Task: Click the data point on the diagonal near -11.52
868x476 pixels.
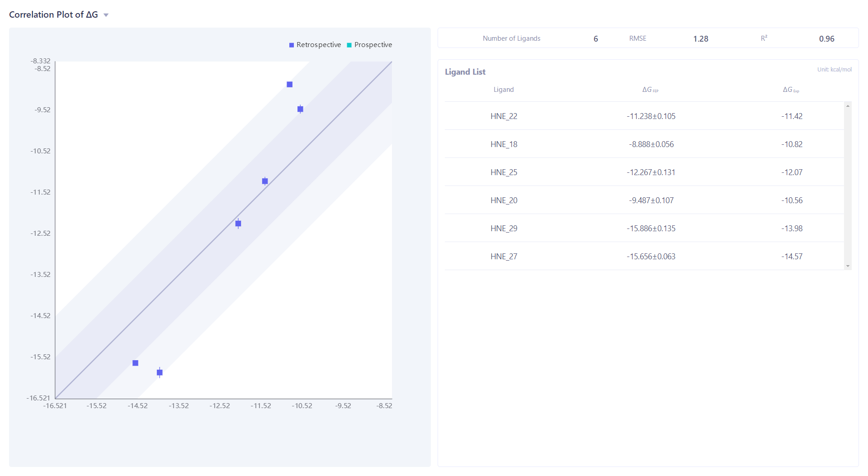Action: click(x=265, y=181)
